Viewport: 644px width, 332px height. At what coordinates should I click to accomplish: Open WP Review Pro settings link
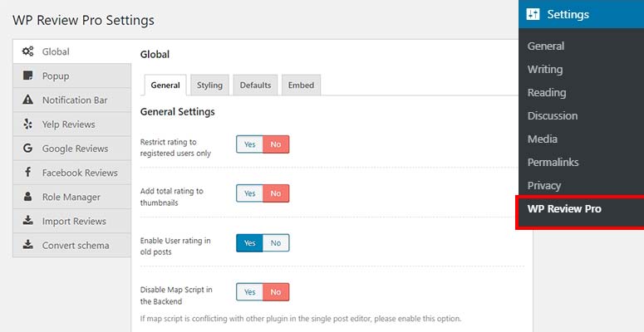click(564, 209)
